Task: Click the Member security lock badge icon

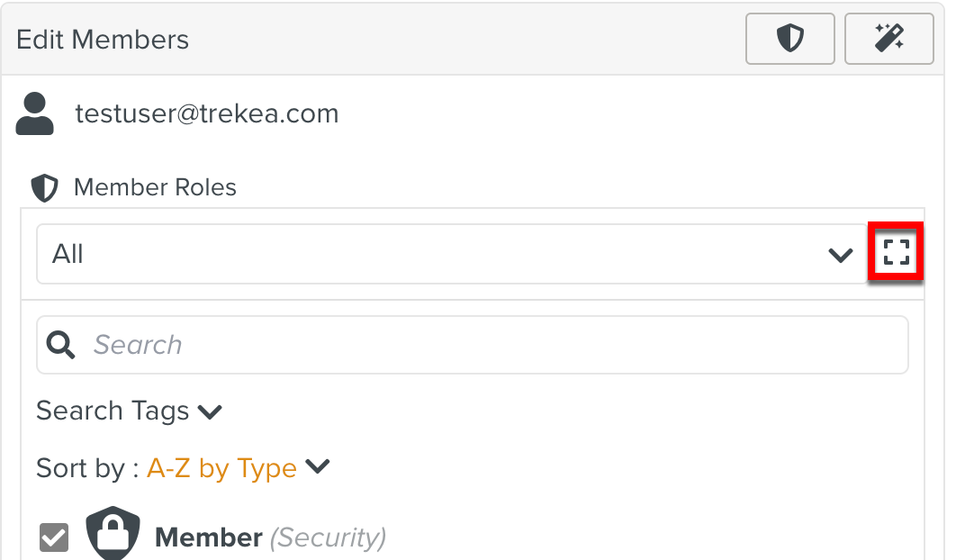Action: pos(113,535)
